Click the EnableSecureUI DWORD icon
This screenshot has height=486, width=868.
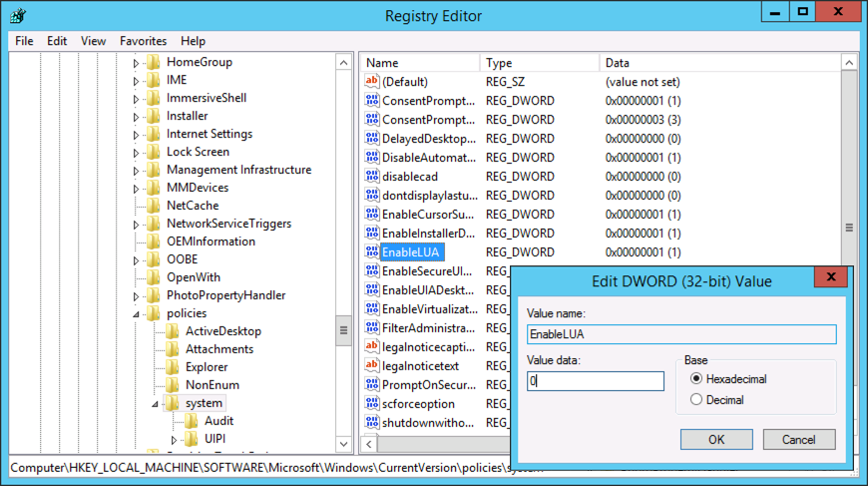coord(372,270)
